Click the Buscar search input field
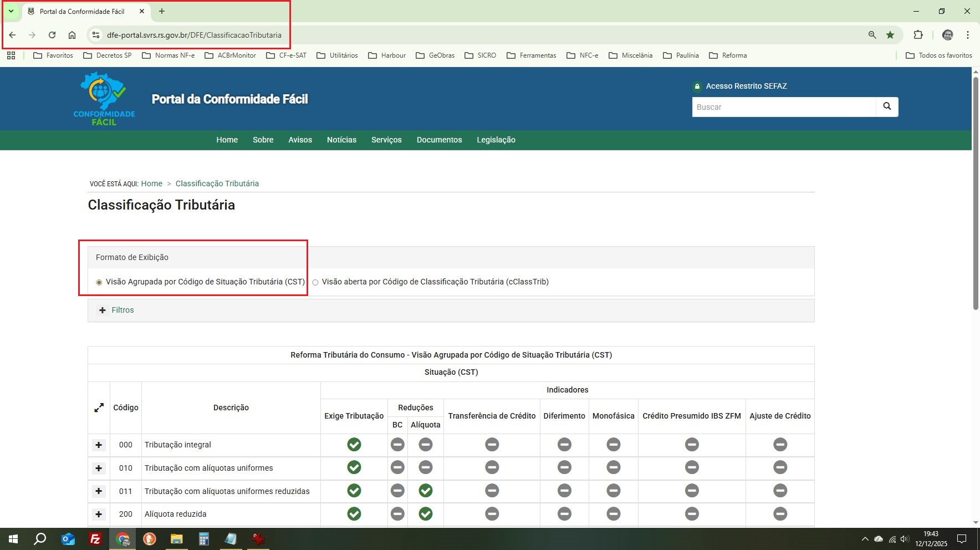This screenshot has height=550, width=980. (x=783, y=107)
